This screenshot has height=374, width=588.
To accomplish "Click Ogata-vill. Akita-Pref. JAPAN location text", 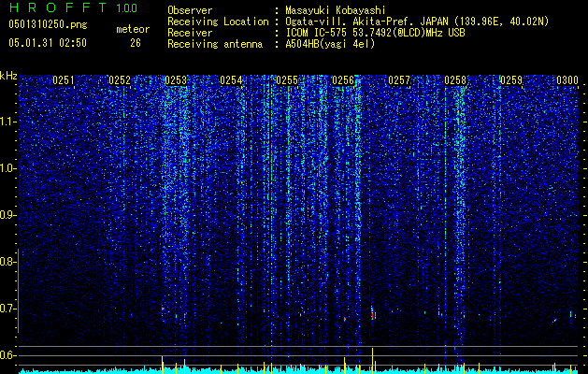I will [417, 22].
